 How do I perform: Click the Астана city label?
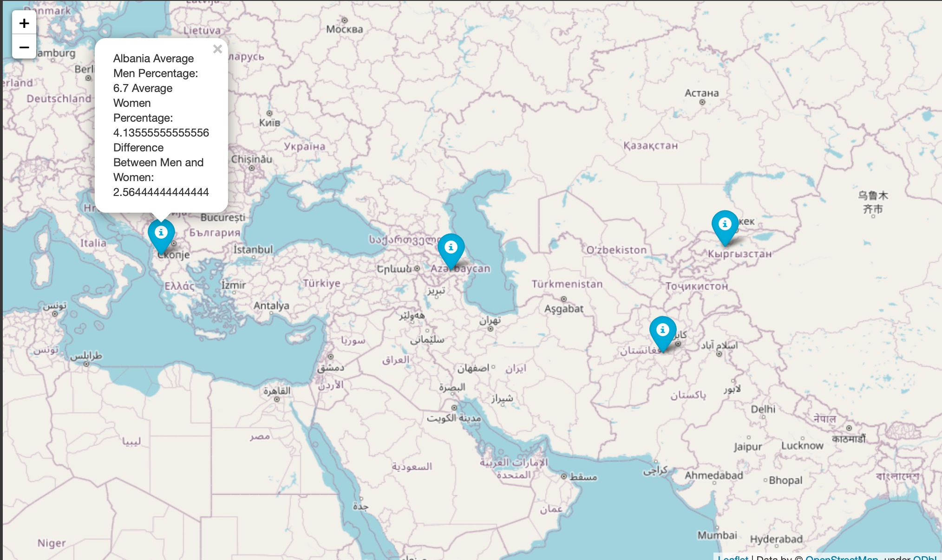(x=701, y=93)
